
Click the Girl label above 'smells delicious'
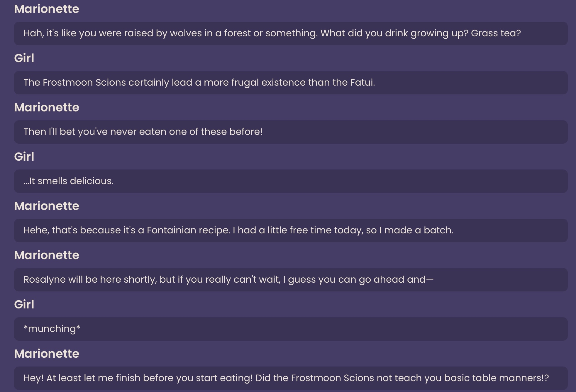point(24,157)
